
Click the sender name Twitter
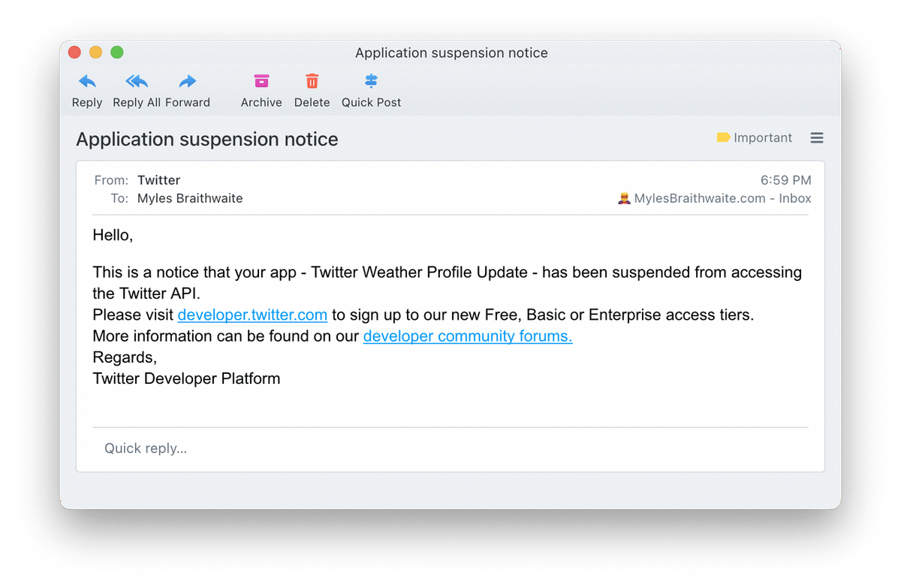[158, 180]
